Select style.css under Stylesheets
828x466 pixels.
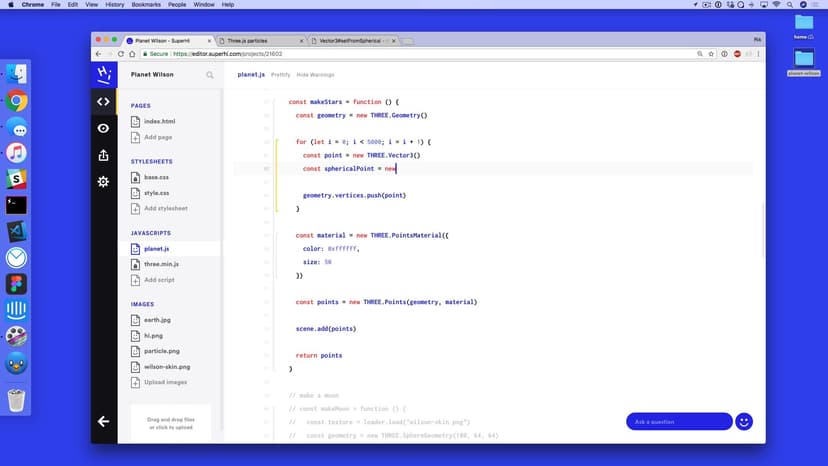156,193
